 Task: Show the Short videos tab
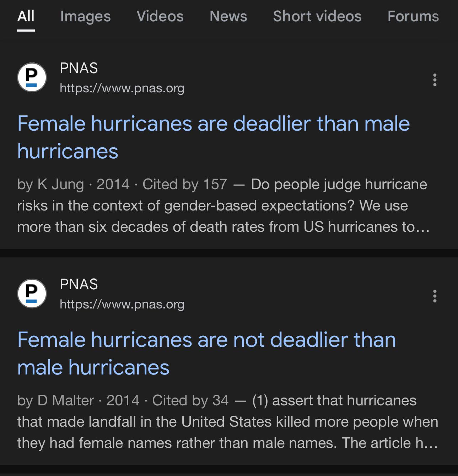[x=317, y=16]
